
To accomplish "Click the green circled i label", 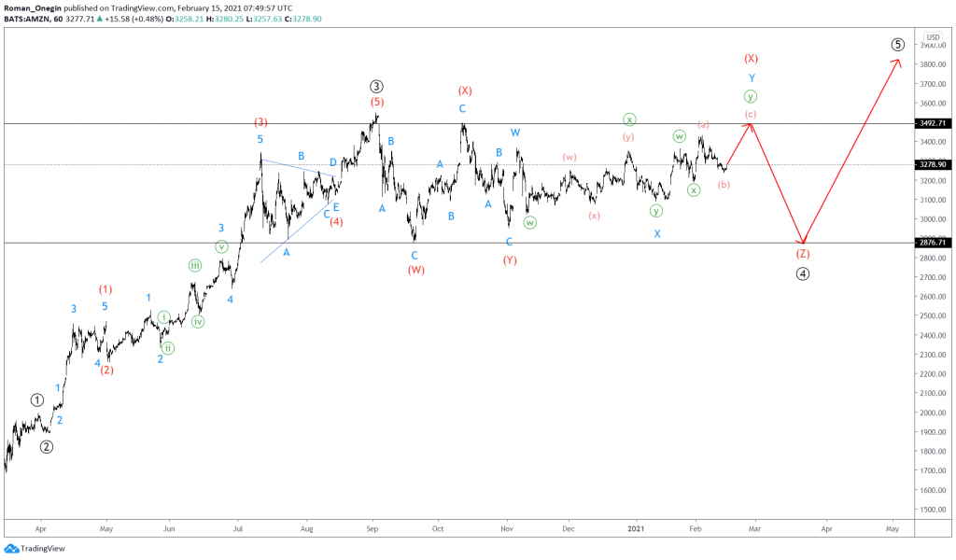I will [x=163, y=316].
